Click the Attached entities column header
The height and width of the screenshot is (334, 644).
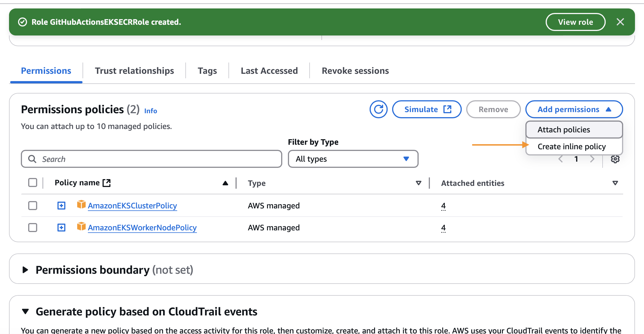point(473,183)
